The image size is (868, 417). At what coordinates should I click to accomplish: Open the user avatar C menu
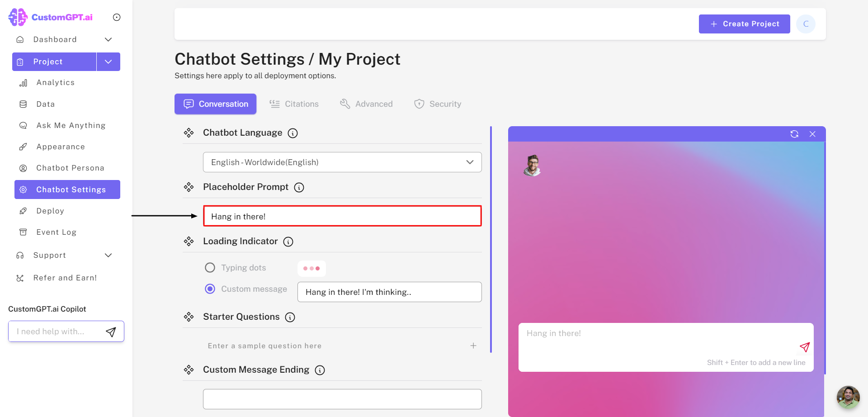coord(806,24)
